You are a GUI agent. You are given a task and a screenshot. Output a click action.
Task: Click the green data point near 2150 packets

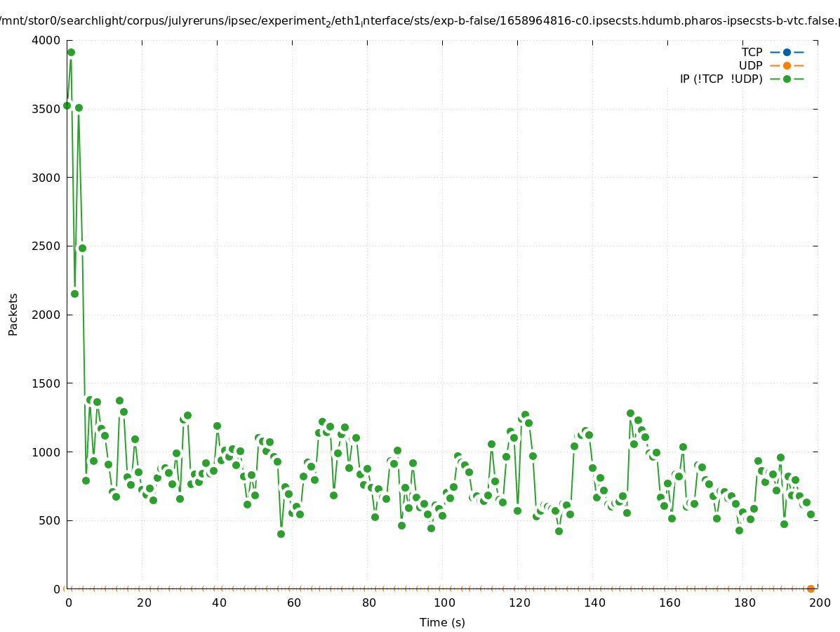[x=74, y=294]
